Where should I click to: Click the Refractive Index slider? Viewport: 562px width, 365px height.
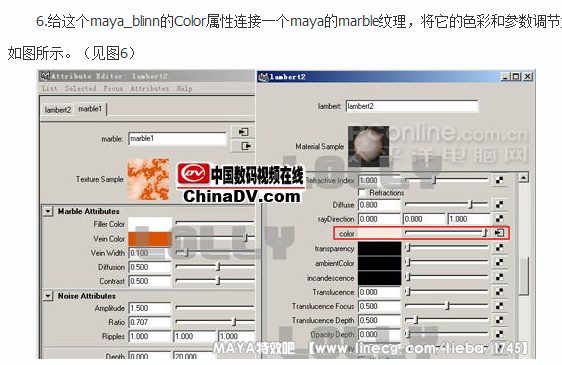coord(446,180)
